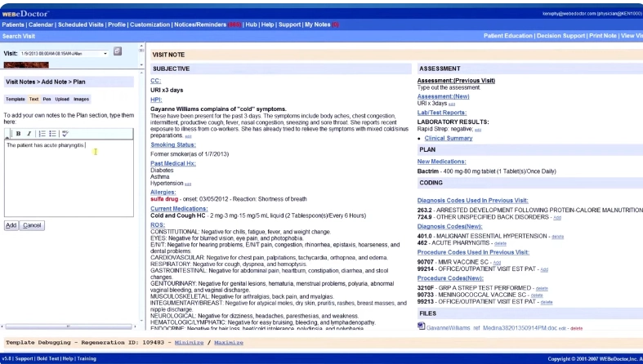The height and width of the screenshot is (364, 643).
Task: Open Scheduled Visits
Action: coord(81,24)
